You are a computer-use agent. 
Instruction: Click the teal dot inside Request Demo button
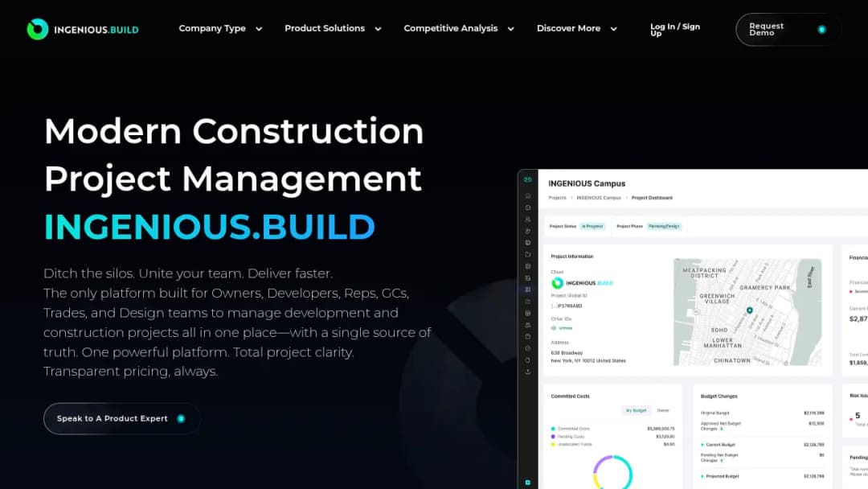821,29
